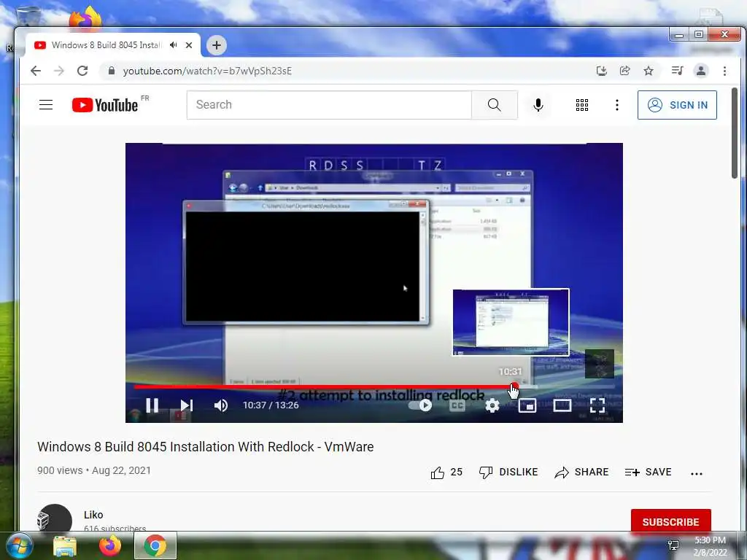Screen dimensions: 747x560
Task: Open Firefox from the taskbar
Action: [110, 545]
